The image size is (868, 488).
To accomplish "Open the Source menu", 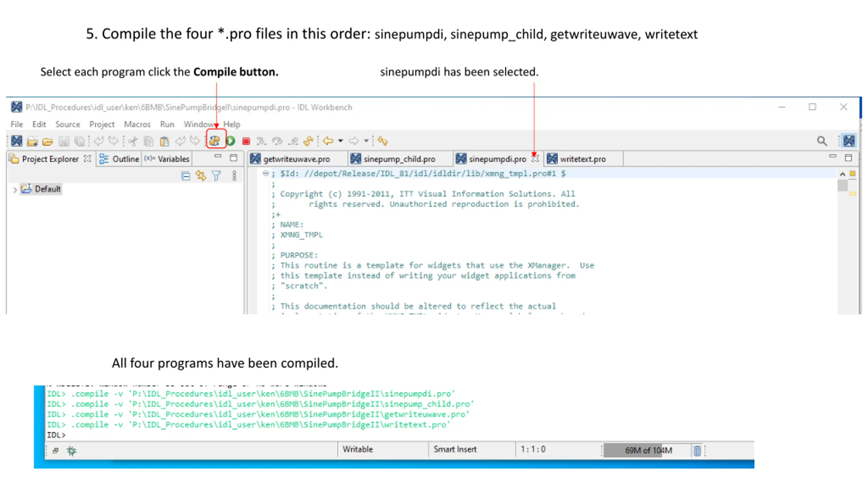I will pos(67,124).
